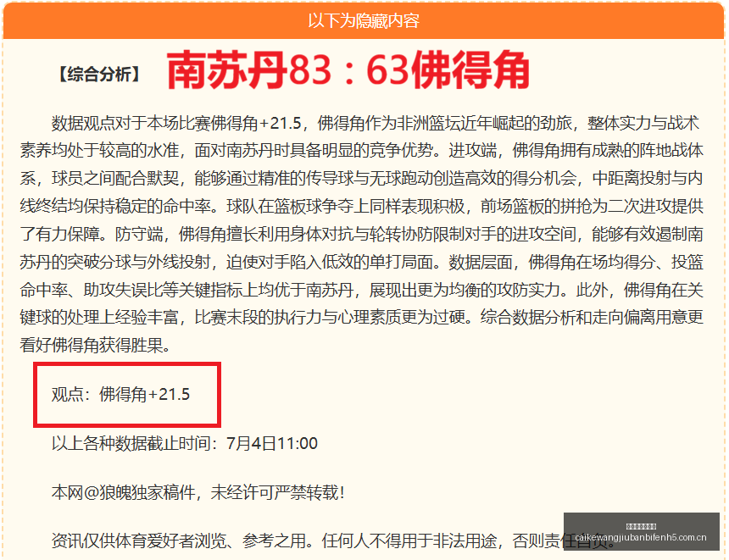729x560 pixels.
Task: Click the paragraph line starting '素养均处于较高的水准'
Action: [361, 151]
